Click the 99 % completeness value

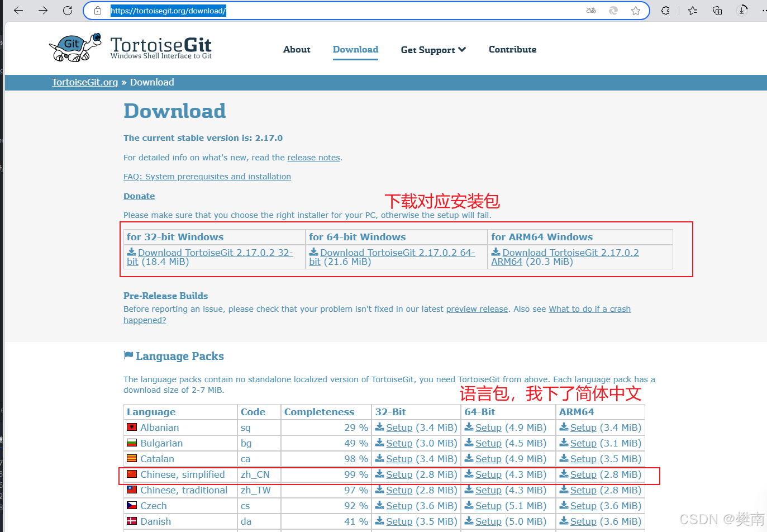(356, 474)
